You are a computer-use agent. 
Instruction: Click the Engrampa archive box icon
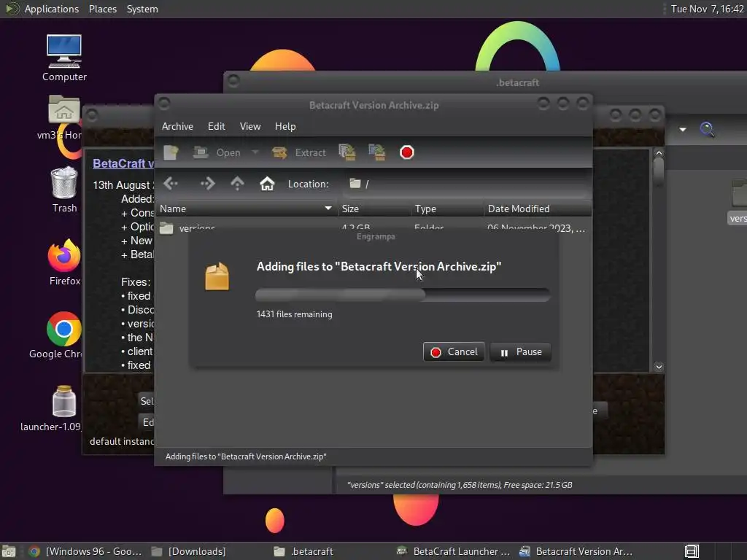(217, 276)
